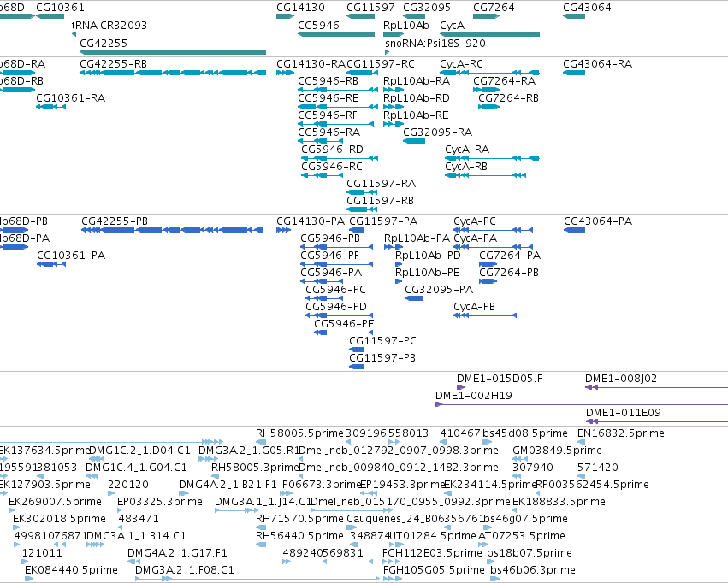Click clone DME1-011E09

(623, 413)
